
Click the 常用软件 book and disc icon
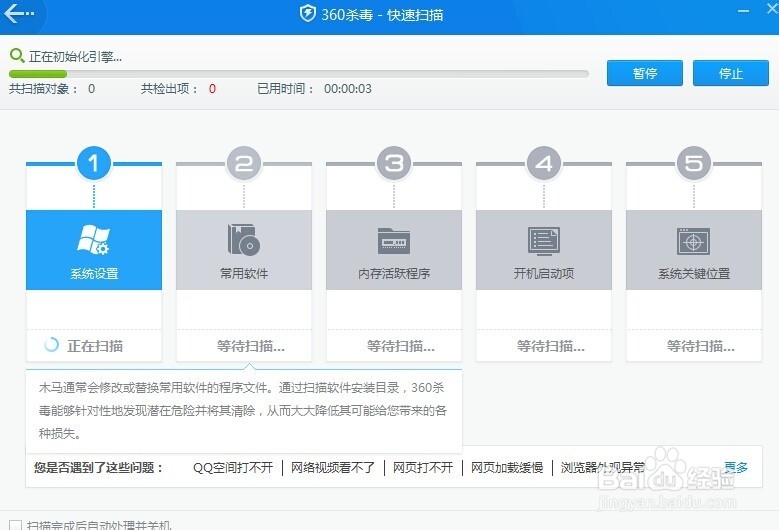pyautogui.click(x=244, y=240)
